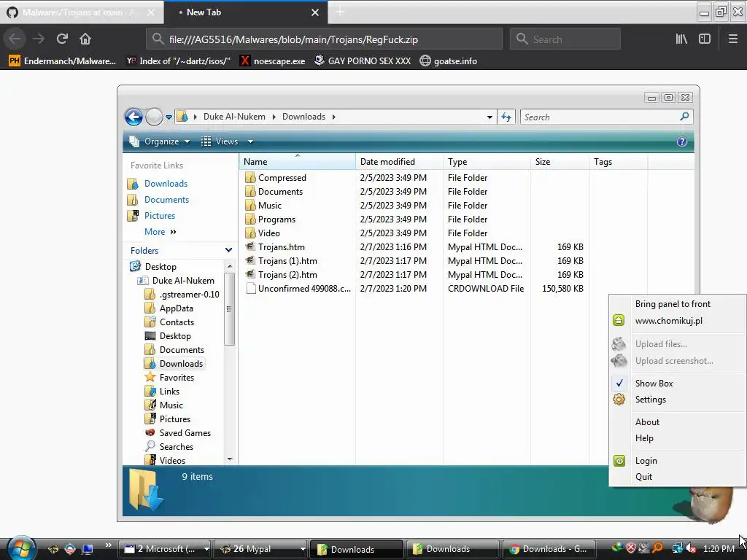Select Searches in the folder tree
The height and width of the screenshot is (560, 747).
coord(177,446)
